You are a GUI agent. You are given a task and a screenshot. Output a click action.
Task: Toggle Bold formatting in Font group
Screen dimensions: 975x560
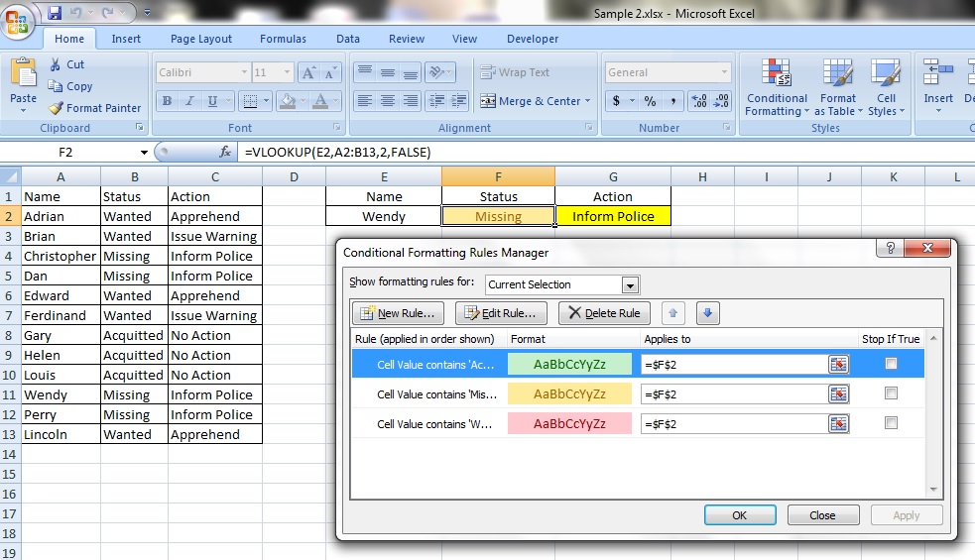[x=167, y=101]
